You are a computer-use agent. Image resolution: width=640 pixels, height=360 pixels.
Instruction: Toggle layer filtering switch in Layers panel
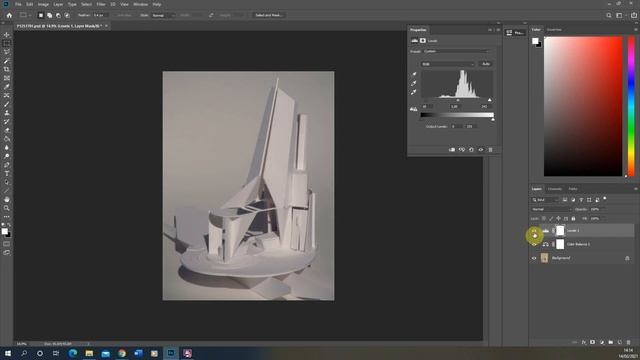[x=605, y=199]
